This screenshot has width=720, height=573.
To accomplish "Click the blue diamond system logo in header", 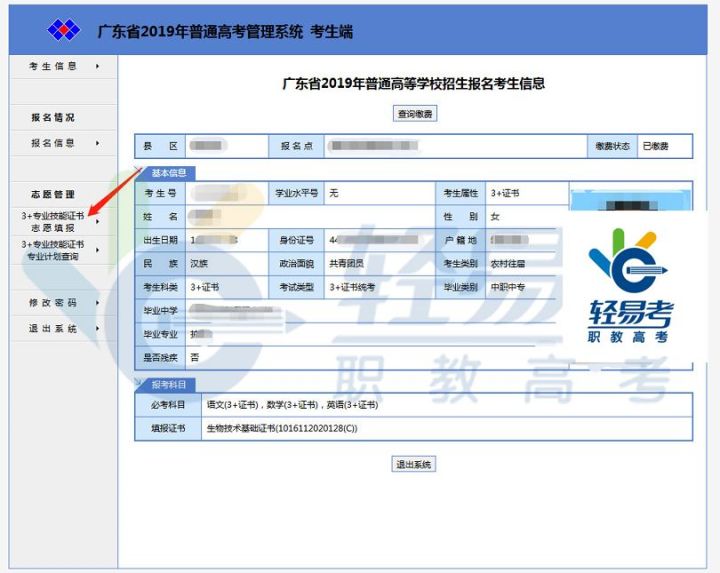I will [62, 31].
